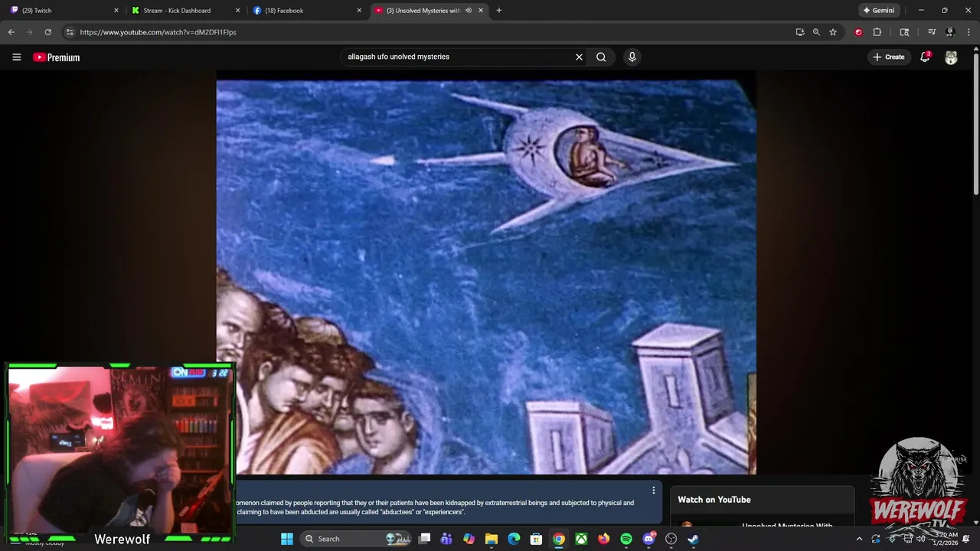
Task: Open the clock and date flyout
Action: [x=946, y=539]
